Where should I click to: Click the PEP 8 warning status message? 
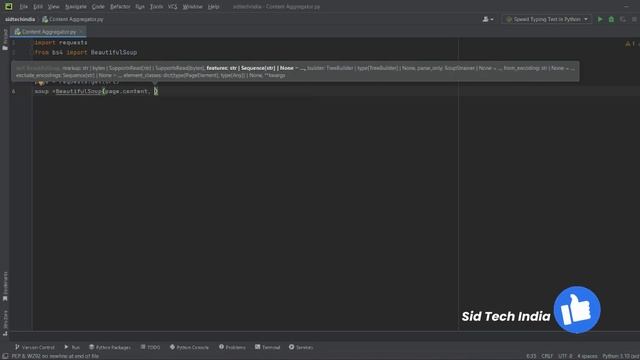point(55,356)
